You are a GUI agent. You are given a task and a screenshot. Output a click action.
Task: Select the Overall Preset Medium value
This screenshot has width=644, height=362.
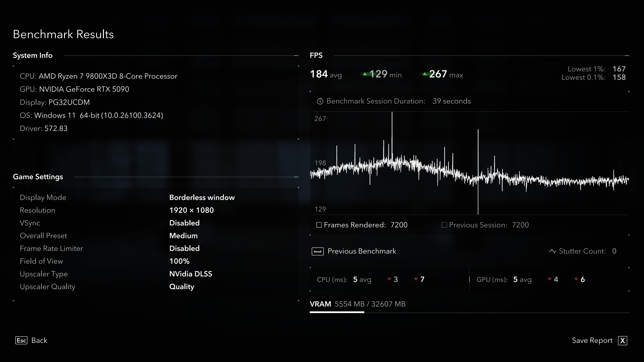point(183,236)
